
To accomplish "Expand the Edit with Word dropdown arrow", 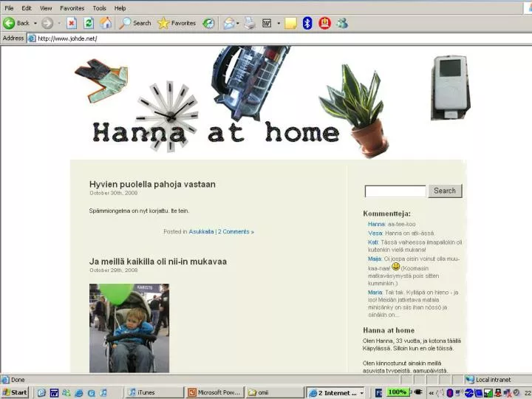I will tap(279, 24).
